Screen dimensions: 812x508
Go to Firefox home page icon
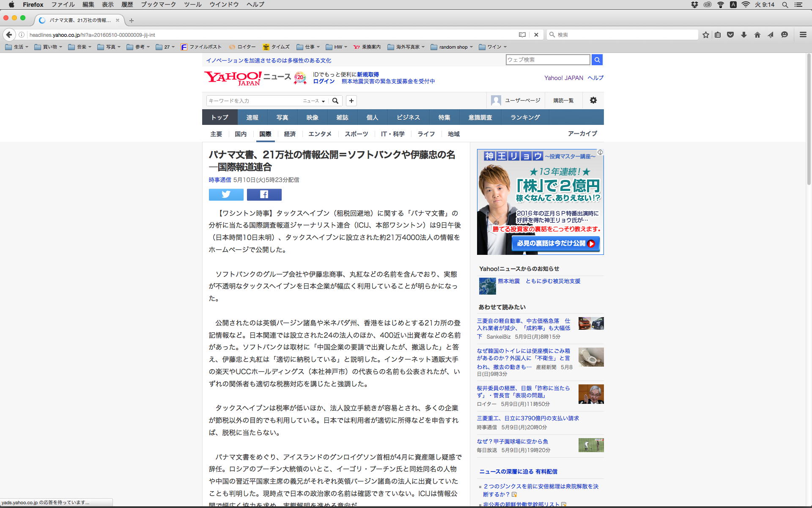point(757,35)
